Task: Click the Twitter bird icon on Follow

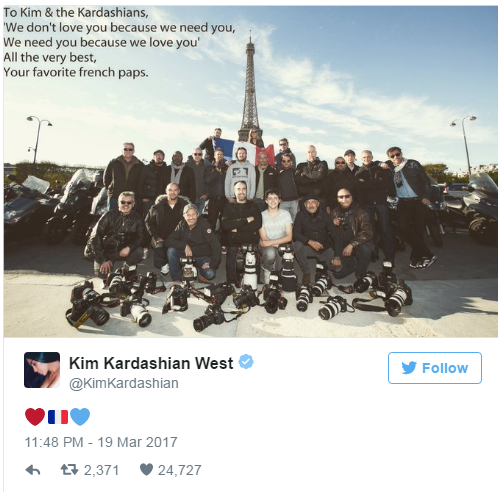Action: (x=409, y=368)
